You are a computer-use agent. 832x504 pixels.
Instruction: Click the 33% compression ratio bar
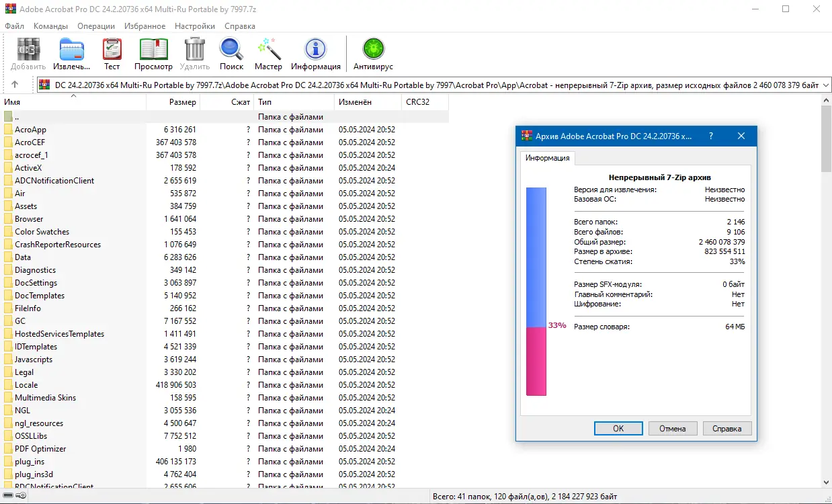(x=536, y=292)
